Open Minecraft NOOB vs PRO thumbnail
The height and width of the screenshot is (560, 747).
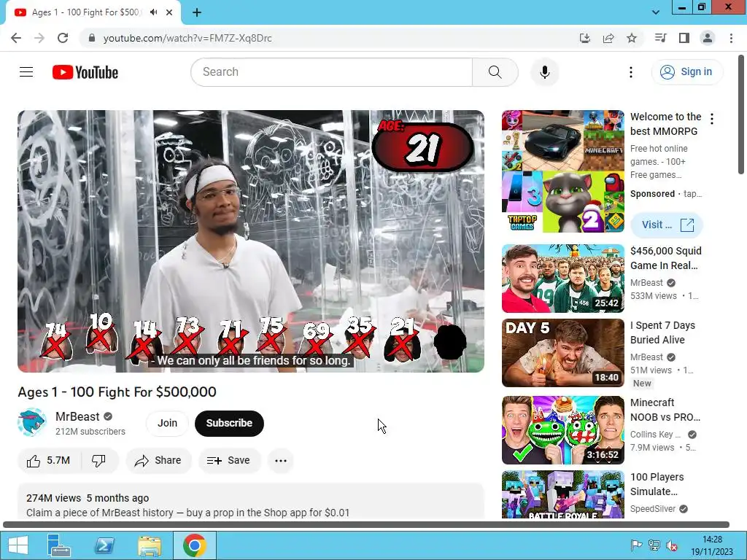pos(562,430)
